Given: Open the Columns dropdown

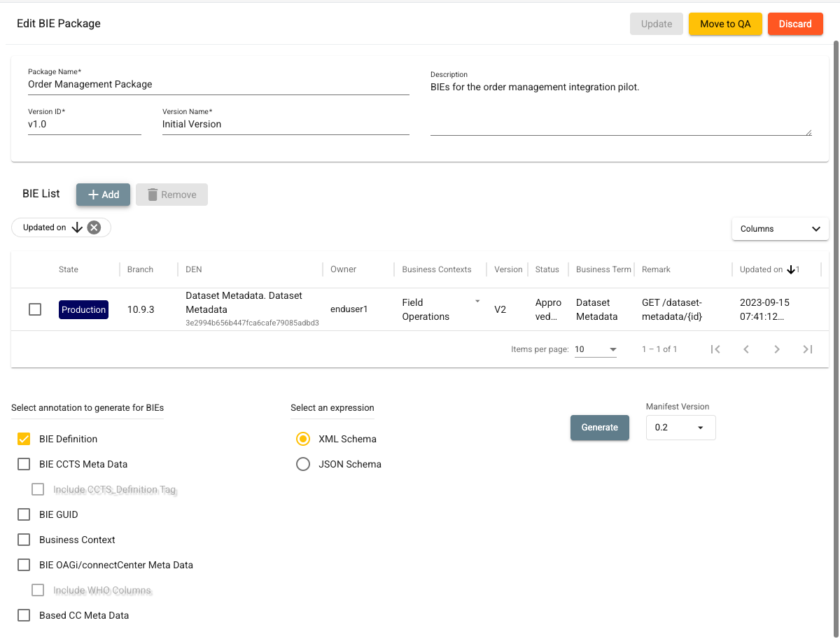Looking at the screenshot, I should click(x=780, y=229).
